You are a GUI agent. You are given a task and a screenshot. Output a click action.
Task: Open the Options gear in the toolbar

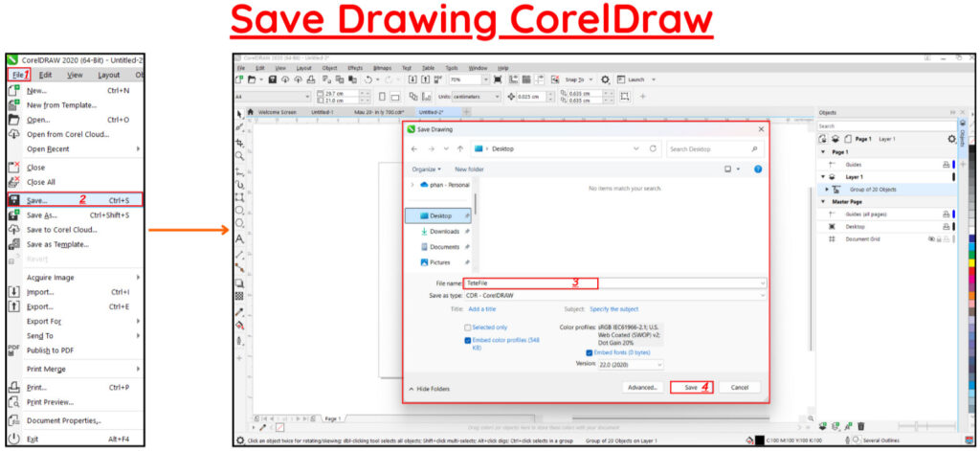(605, 80)
